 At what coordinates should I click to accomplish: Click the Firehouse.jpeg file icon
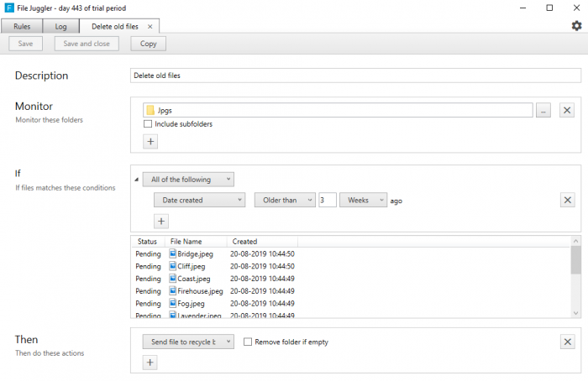click(x=172, y=290)
